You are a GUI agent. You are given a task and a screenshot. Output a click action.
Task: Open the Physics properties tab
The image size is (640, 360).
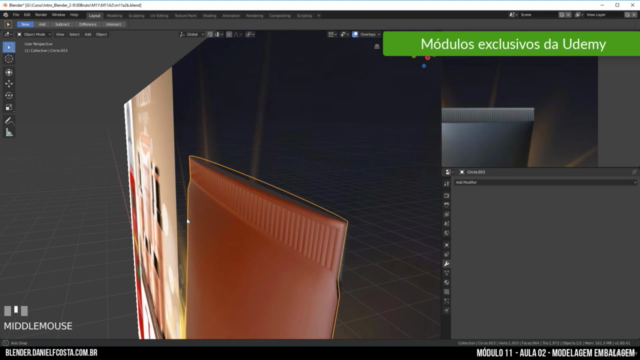(447, 311)
